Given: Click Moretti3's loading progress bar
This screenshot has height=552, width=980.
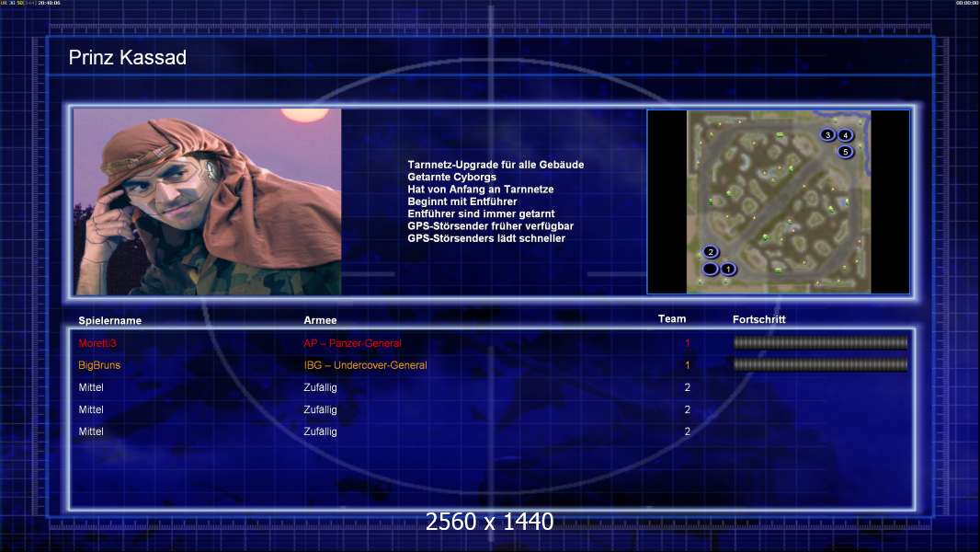Looking at the screenshot, I should [x=820, y=342].
